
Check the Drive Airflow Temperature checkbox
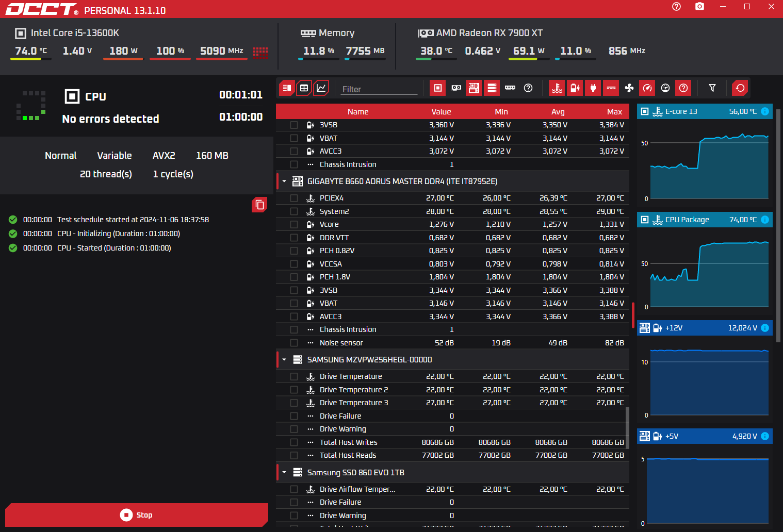click(294, 489)
